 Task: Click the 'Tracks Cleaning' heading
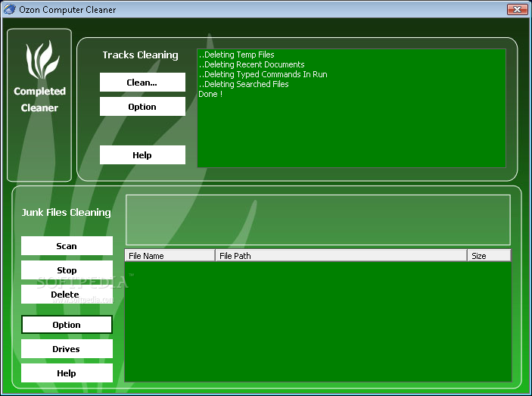141,55
